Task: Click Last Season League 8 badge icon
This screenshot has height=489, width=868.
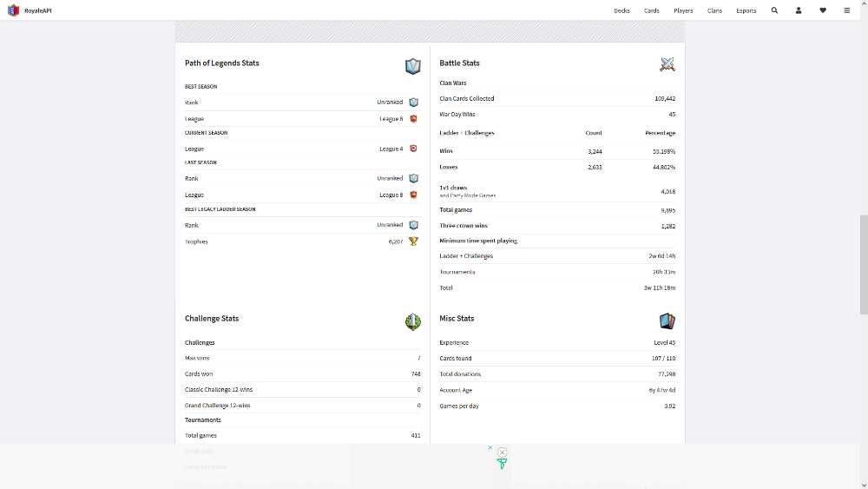Action: 413,195
